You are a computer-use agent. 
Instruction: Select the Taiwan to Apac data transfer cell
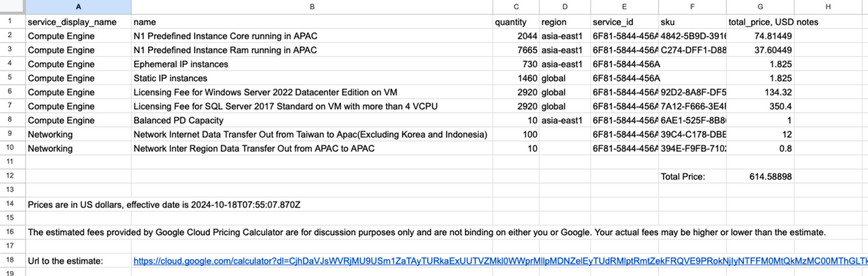tap(312, 134)
